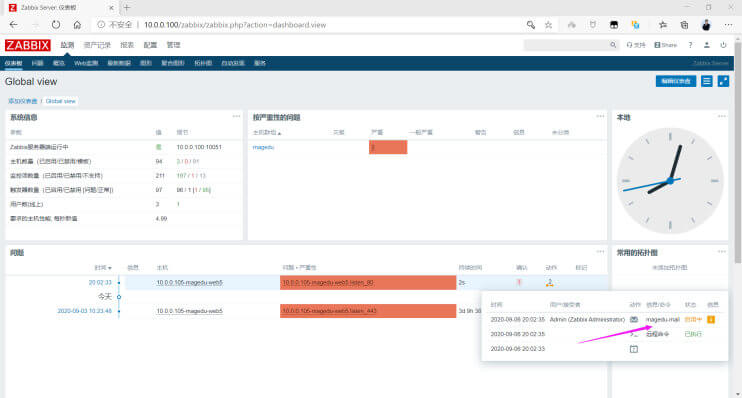Open the 按严重性的问题 widget options menu
Viewport: 742px width, 398px height.
click(600, 116)
